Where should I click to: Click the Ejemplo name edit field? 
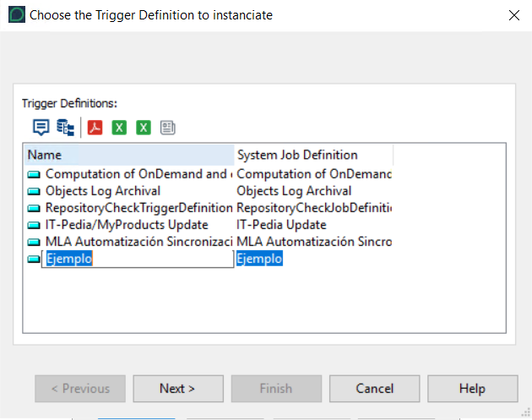(x=138, y=259)
